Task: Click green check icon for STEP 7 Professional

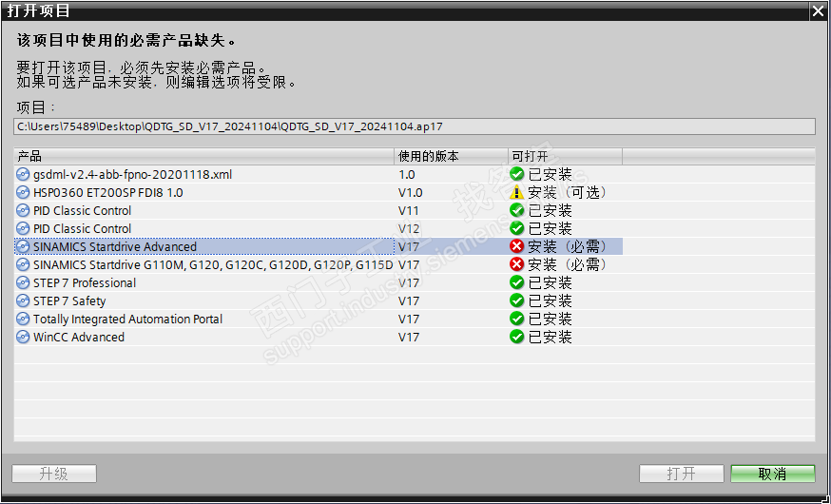Action: (x=516, y=282)
